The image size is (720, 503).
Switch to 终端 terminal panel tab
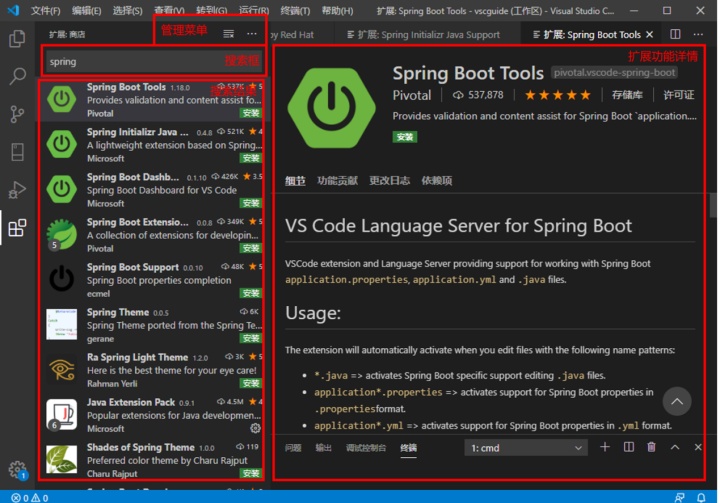(408, 448)
